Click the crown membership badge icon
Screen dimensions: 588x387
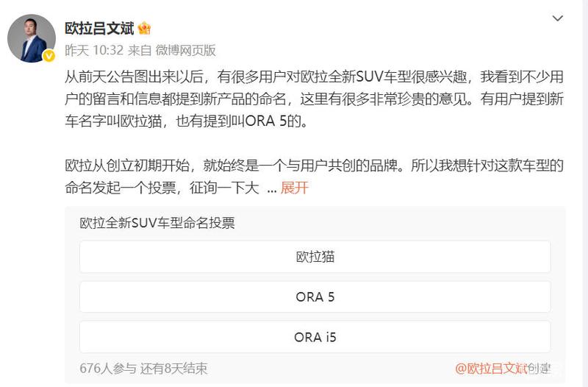click(144, 28)
